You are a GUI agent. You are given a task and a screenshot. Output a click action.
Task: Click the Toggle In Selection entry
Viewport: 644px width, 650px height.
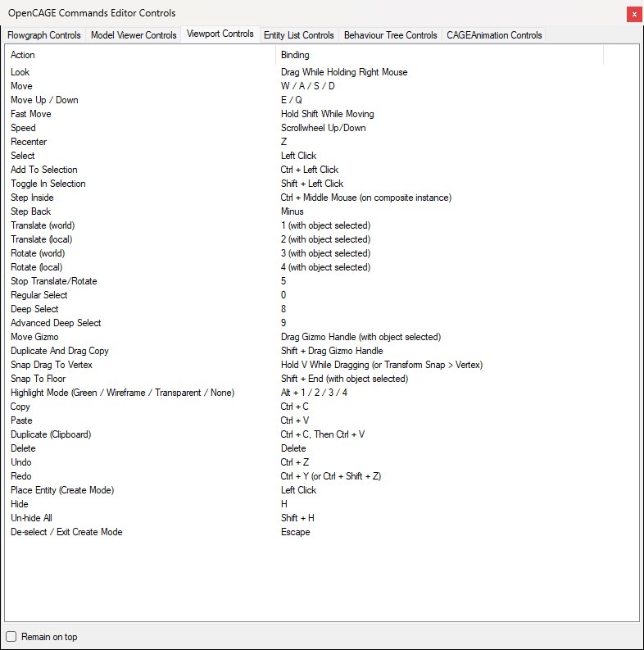48,184
